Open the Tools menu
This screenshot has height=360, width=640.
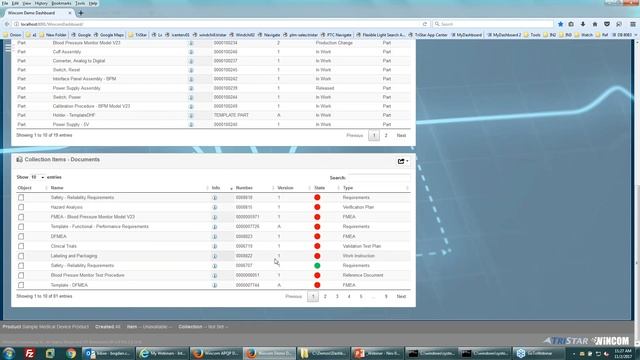point(80,3)
